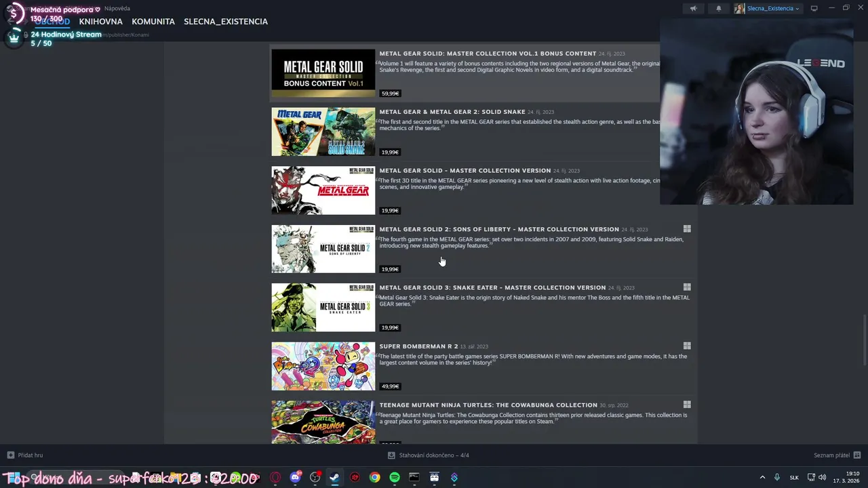The width and height of the screenshot is (868, 488).
Task: Click title SUPER BOMBERMAN R 2
Action: tap(418, 346)
